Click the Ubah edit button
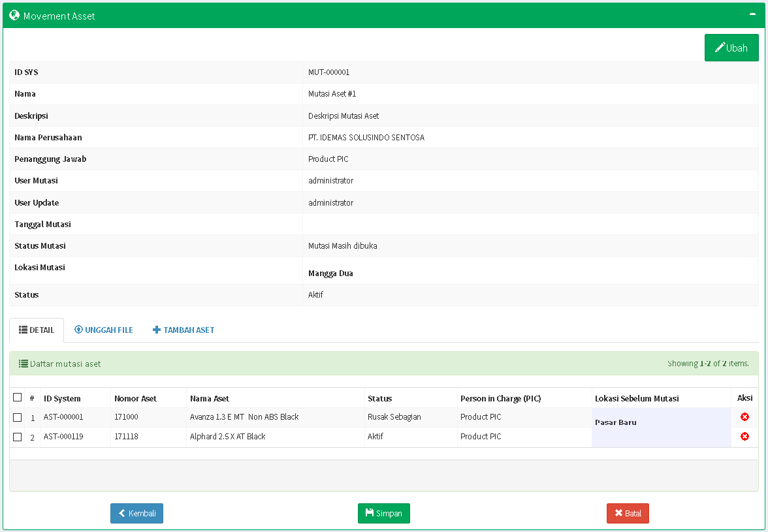Screen dimensions: 768x532 731,48
